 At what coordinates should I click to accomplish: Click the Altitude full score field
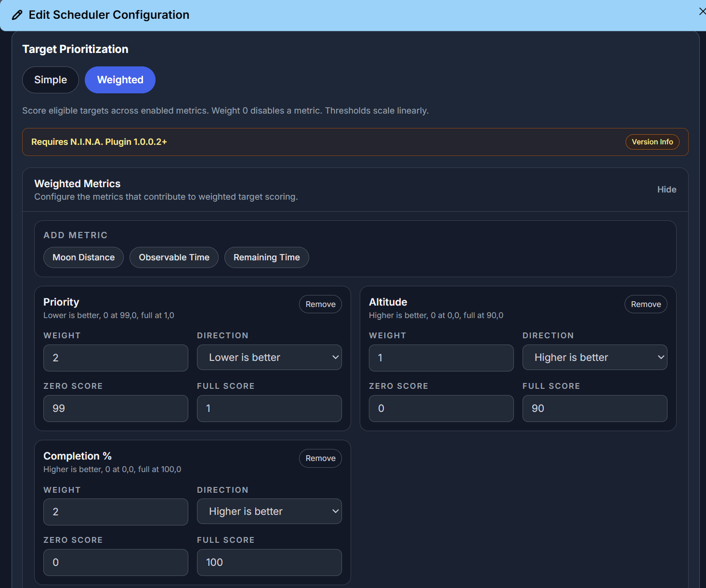tap(595, 409)
